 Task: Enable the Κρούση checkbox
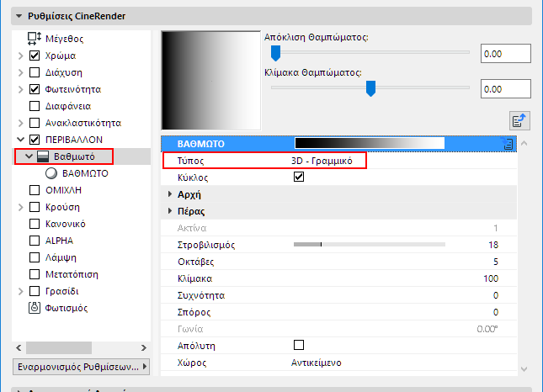35,207
